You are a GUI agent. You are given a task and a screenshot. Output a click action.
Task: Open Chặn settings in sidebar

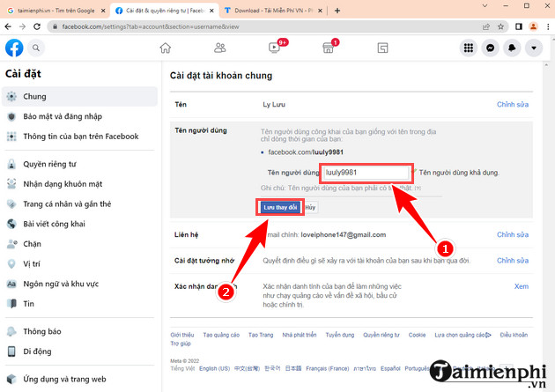coord(79,244)
